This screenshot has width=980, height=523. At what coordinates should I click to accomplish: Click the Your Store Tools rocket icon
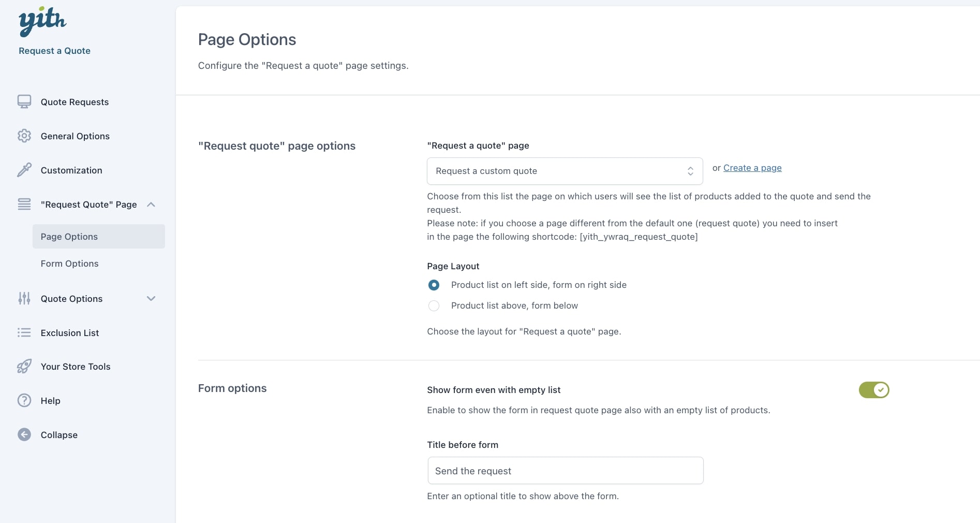click(x=24, y=367)
